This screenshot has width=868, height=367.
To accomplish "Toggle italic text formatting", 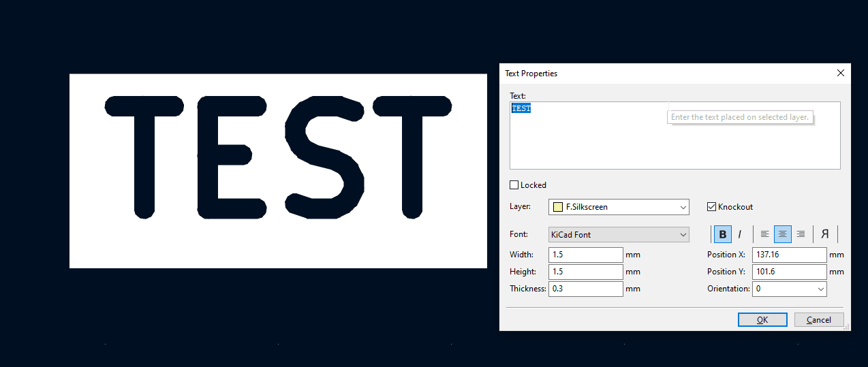I will pos(740,234).
